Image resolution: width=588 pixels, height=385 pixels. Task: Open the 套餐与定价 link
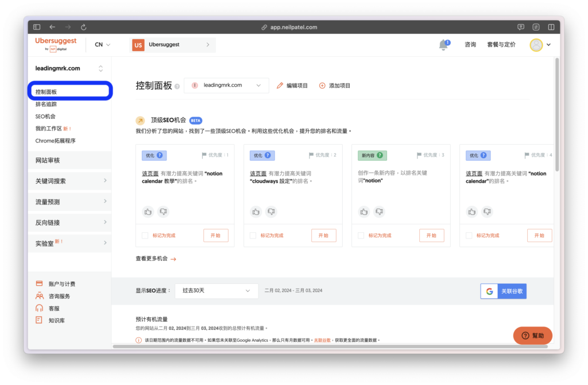[x=501, y=45]
